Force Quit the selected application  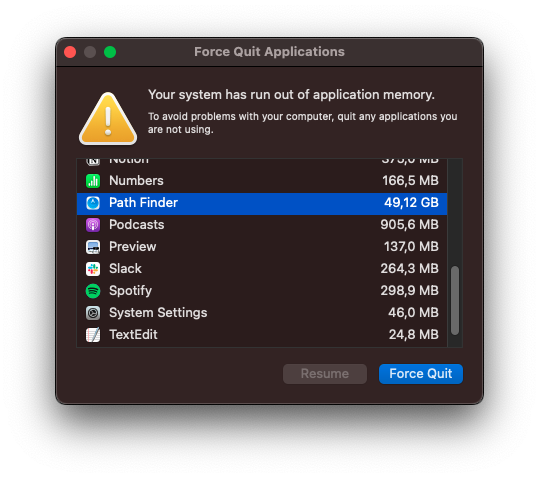[x=421, y=374]
